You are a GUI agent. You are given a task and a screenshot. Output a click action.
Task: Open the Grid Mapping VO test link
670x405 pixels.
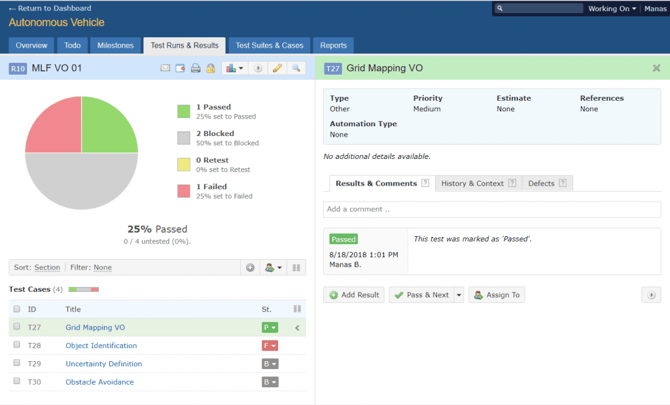point(95,328)
